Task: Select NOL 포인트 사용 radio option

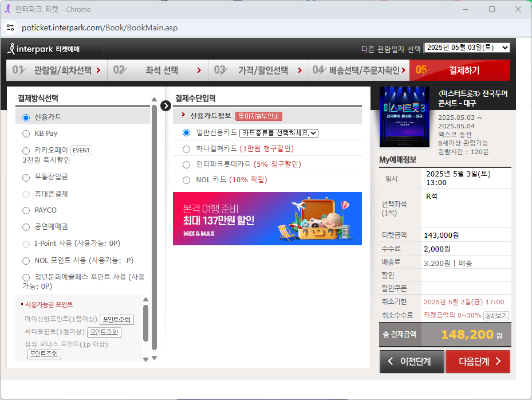Action: coord(26,261)
